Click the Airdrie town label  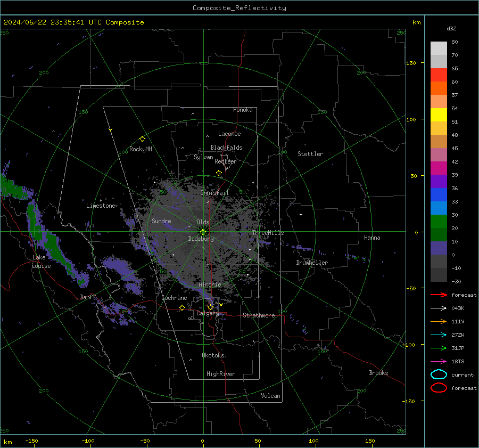pos(210,284)
